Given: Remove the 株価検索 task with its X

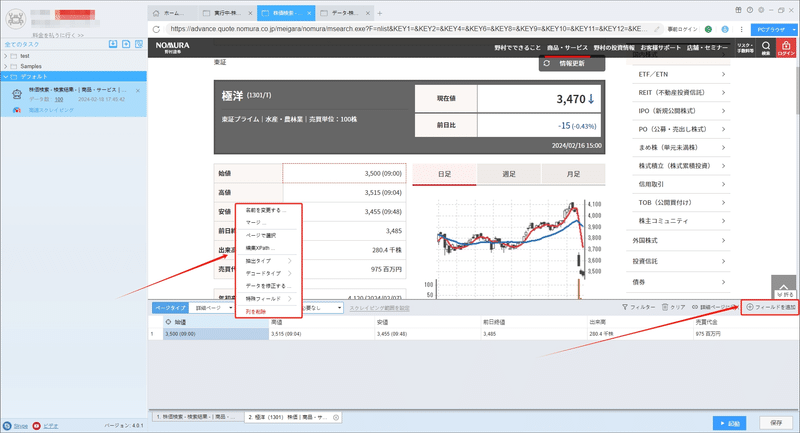Looking at the screenshot, I should [138, 91].
